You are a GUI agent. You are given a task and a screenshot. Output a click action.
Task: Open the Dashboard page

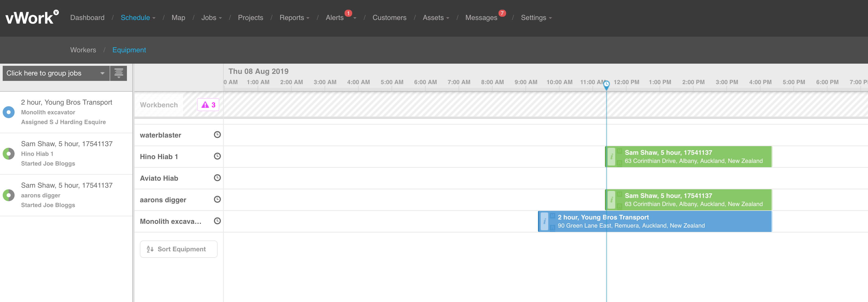87,18
